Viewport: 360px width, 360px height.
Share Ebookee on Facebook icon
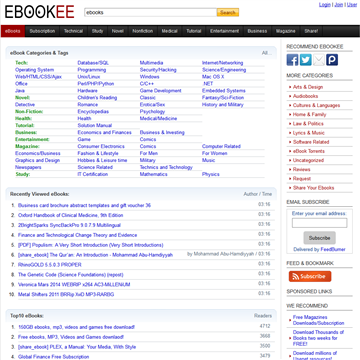click(292, 60)
